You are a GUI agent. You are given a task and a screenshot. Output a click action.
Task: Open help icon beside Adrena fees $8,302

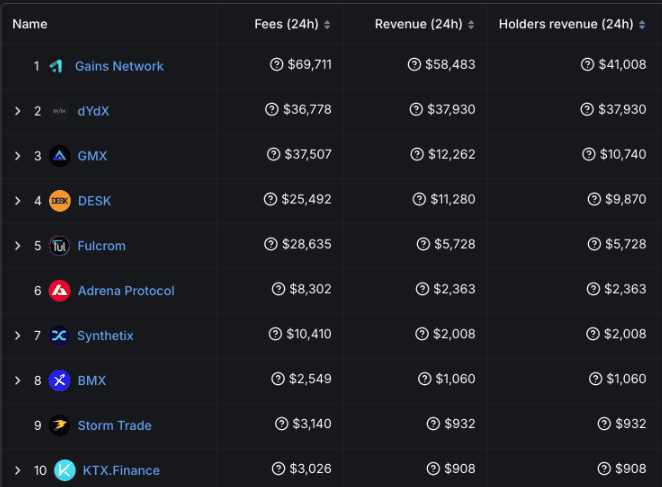point(278,289)
